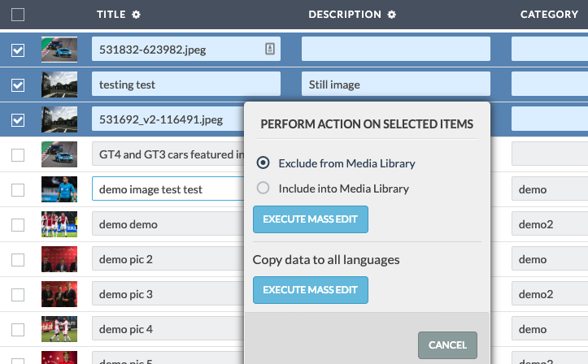Viewport: 588px width, 364px height.
Task: Click the icon inside 531832-623982.jpeg title field
Action: pyautogui.click(x=270, y=49)
